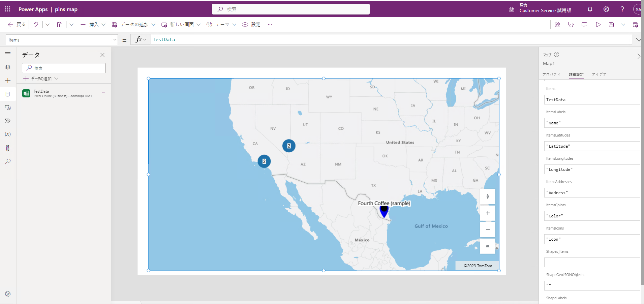Screen dimensions: 644x304
Task: Edit the ItemsLatitudes field
Action: click(x=592, y=146)
